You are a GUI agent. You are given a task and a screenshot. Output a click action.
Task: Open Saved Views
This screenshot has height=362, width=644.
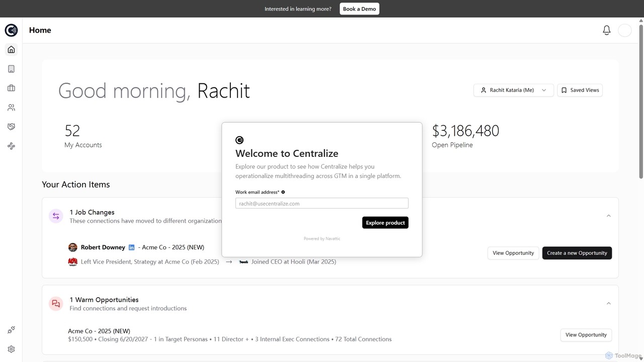click(580, 90)
